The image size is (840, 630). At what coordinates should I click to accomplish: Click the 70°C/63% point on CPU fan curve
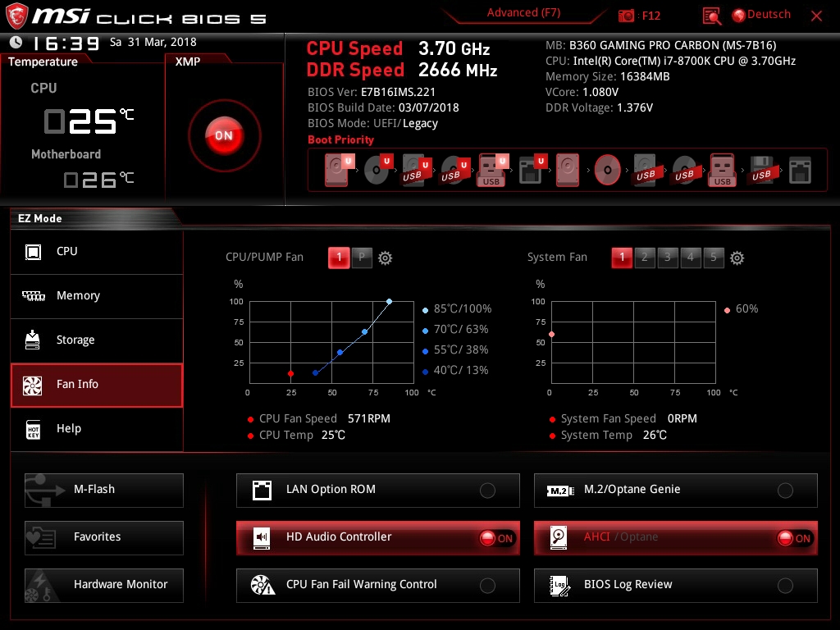click(x=365, y=332)
